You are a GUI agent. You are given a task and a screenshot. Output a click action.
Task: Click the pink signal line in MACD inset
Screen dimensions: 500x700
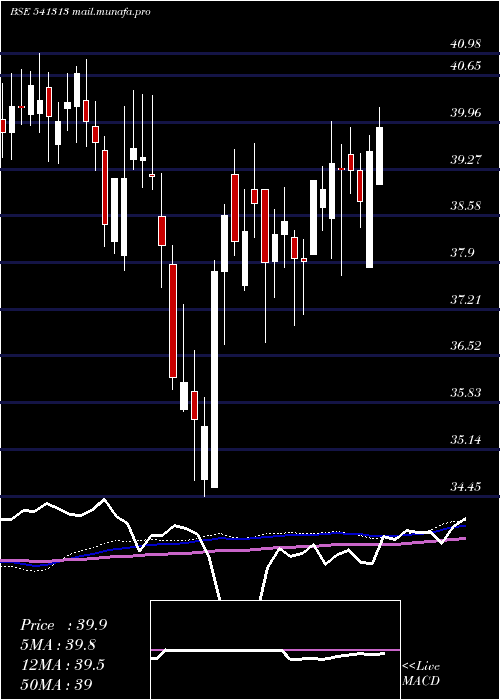tap(275, 650)
